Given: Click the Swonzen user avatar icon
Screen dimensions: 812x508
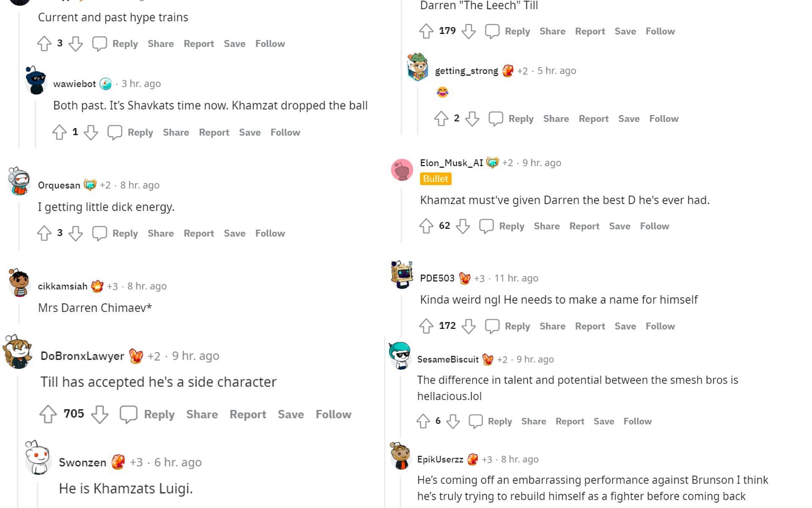Looking at the screenshot, I should pyautogui.click(x=37, y=462).
